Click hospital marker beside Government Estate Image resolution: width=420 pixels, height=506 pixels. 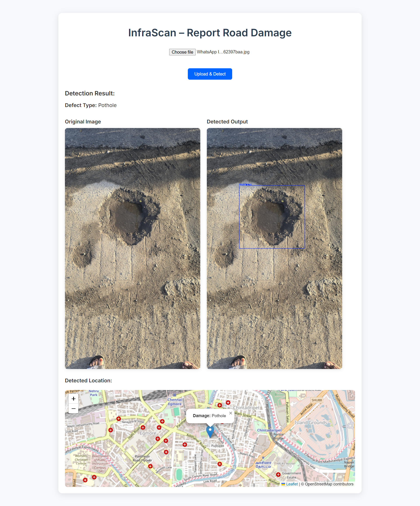pyautogui.click(x=278, y=474)
